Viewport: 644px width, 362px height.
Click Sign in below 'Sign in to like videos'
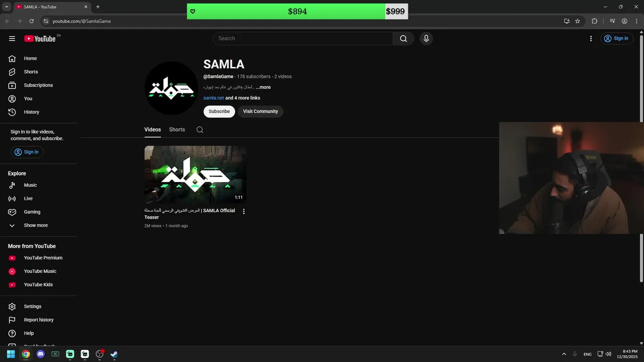tap(27, 152)
